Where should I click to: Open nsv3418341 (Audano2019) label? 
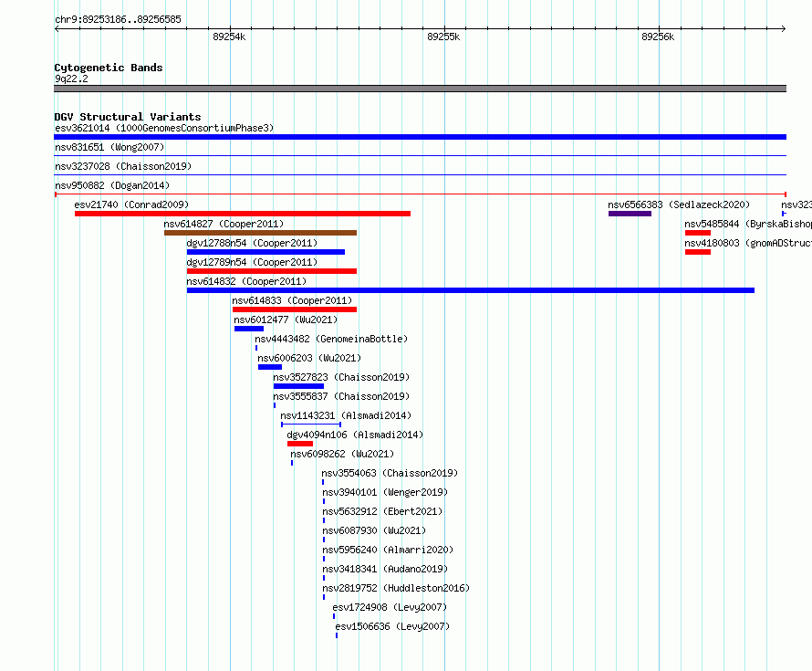point(385,569)
